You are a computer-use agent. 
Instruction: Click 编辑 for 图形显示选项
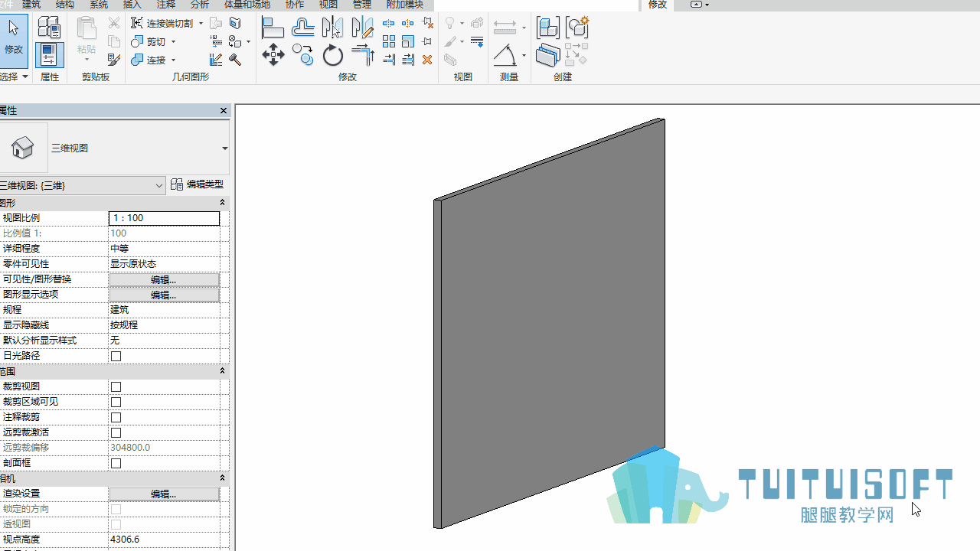[164, 295]
